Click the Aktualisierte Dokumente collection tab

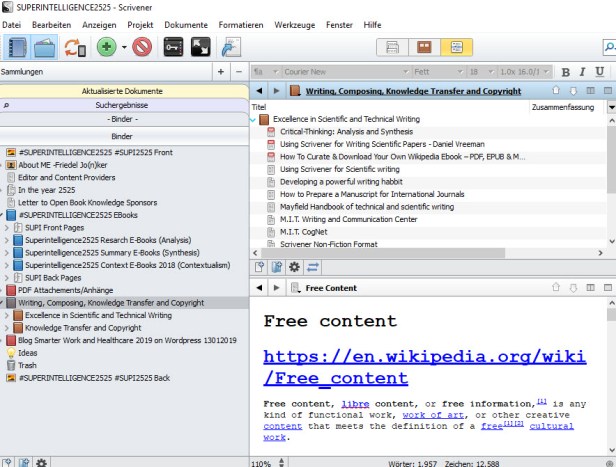[x=122, y=91]
